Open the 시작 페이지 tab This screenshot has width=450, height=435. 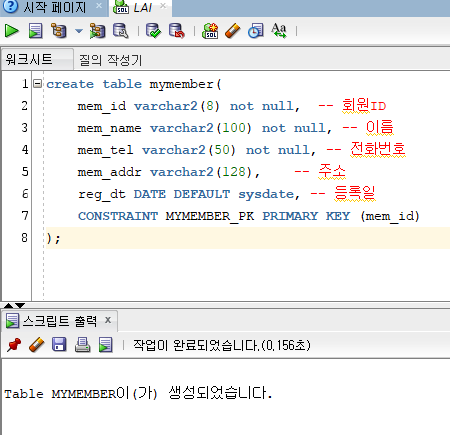(x=55, y=7)
